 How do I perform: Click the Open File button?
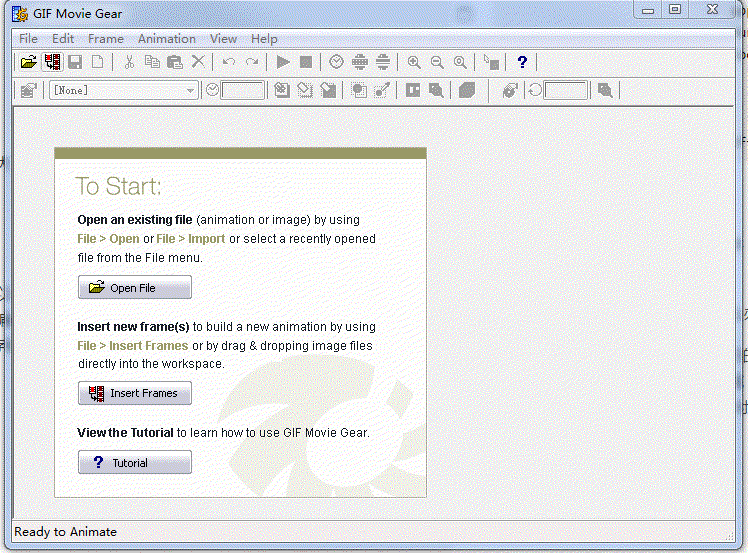(x=135, y=287)
